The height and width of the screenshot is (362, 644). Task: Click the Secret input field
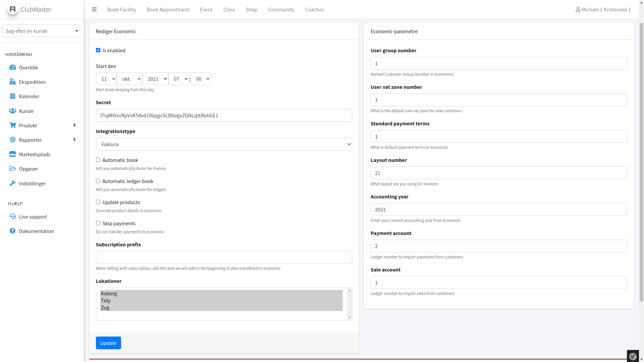pyautogui.click(x=224, y=115)
